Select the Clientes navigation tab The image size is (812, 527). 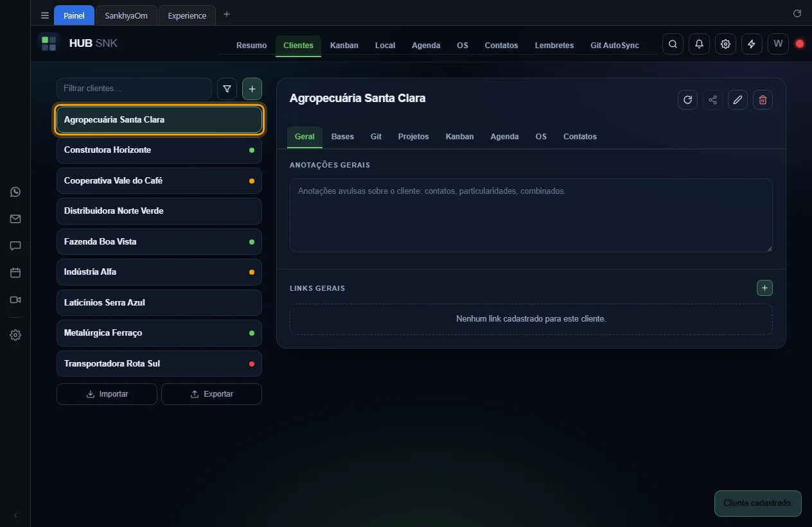coord(298,46)
